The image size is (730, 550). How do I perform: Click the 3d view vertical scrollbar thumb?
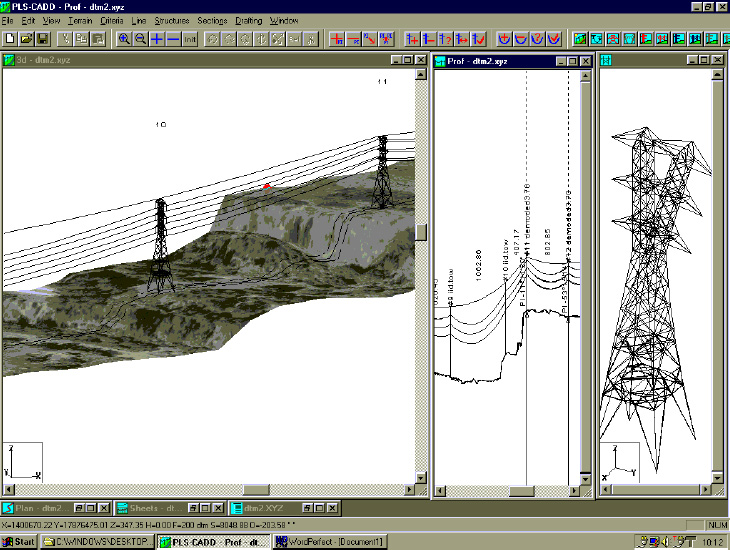pyautogui.click(x=422, y=232)
